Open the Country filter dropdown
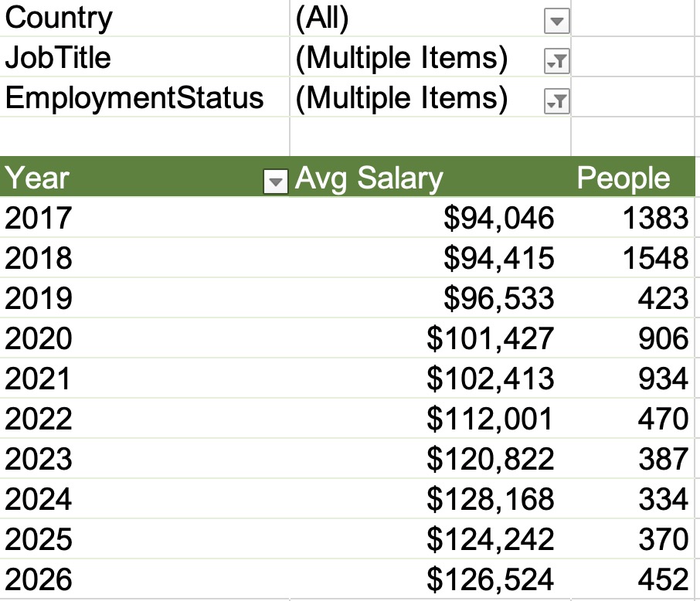Viewport: 700px width, 601px height. coord(556,22)
